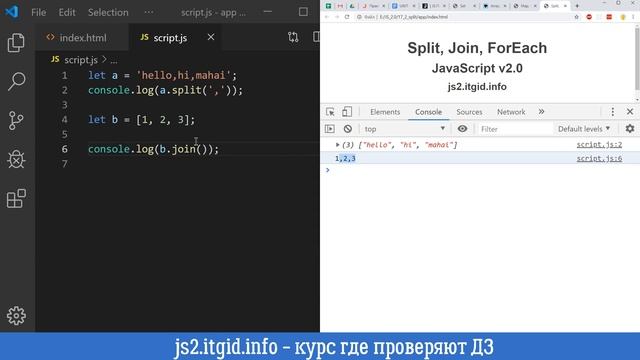Screen dimensions: 640x360
Task: Toggle the live expression eye icon
Action: [462, 129]
